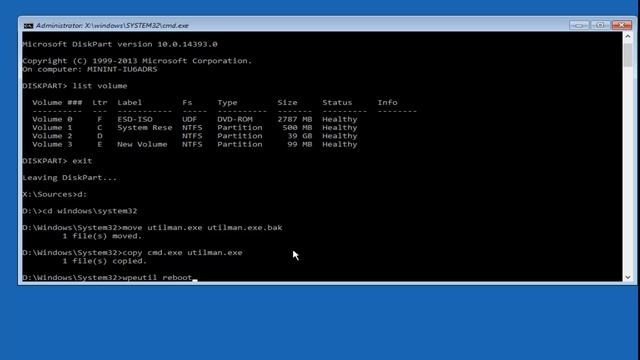The width and height of the screenshot is (640, 360).
Task: Click the 'X:\Sources>d:' command line
Action: [55, 194]
